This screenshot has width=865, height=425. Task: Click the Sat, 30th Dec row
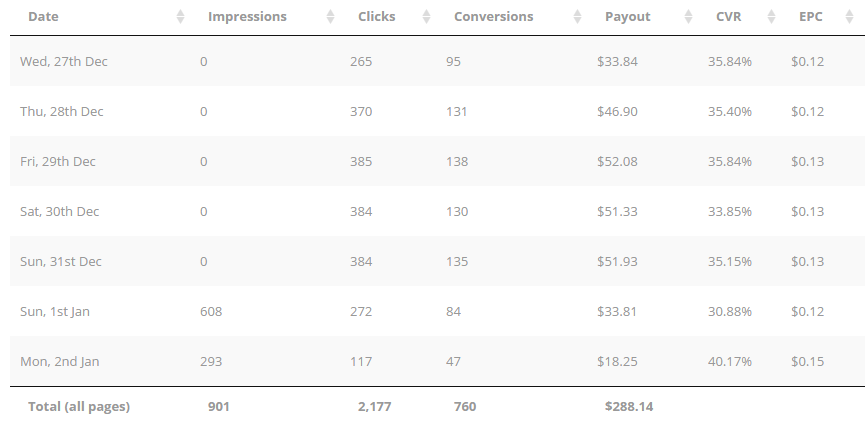pos(437,211)
